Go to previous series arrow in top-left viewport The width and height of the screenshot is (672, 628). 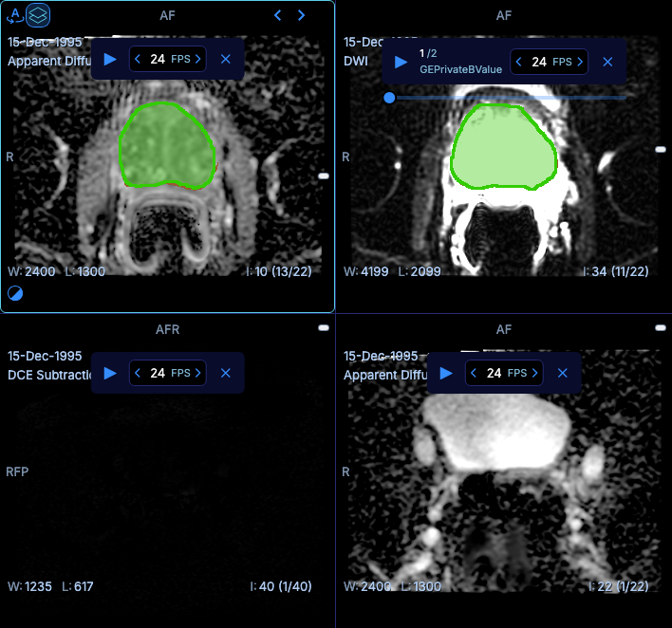(x=278, y=15)
